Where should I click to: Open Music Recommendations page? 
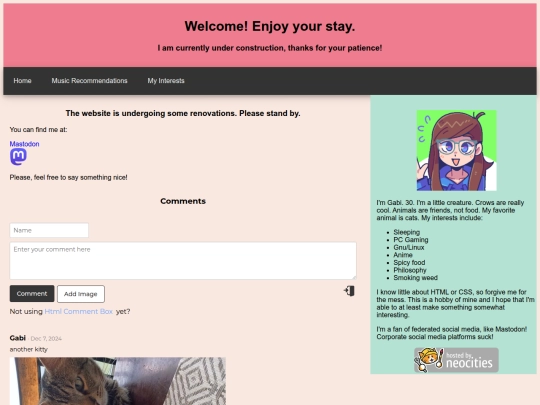click(x=90, y=81)
